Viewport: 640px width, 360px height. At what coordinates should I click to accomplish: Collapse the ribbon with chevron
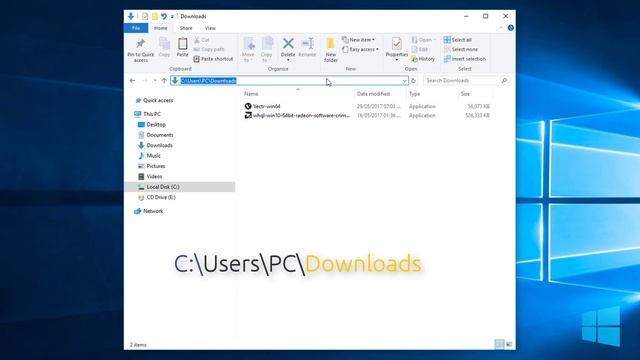pyautogui.click(x=501, y=28)
